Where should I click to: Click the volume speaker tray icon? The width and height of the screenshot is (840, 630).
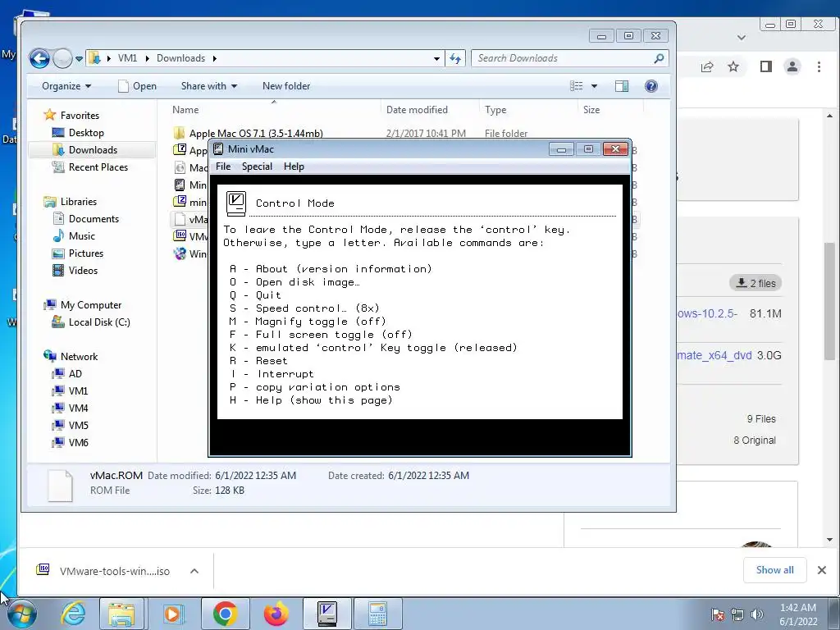coord(757,614)
